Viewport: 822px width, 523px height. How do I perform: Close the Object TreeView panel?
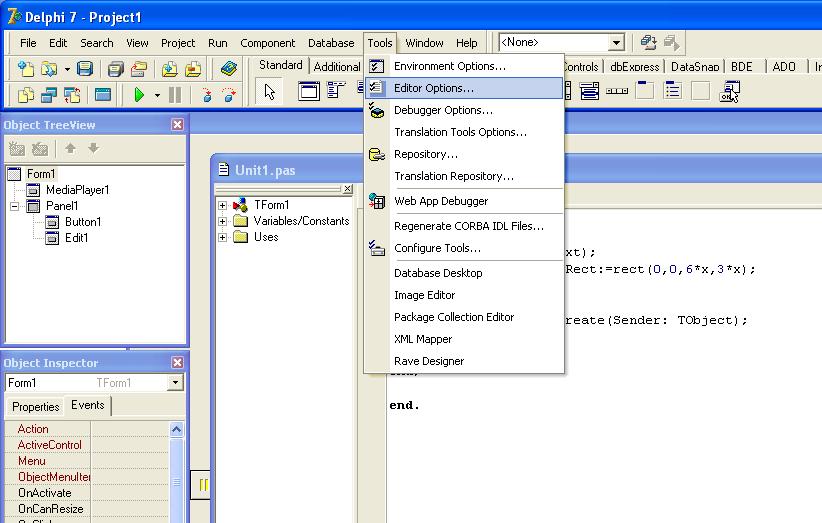coord(177,125)
